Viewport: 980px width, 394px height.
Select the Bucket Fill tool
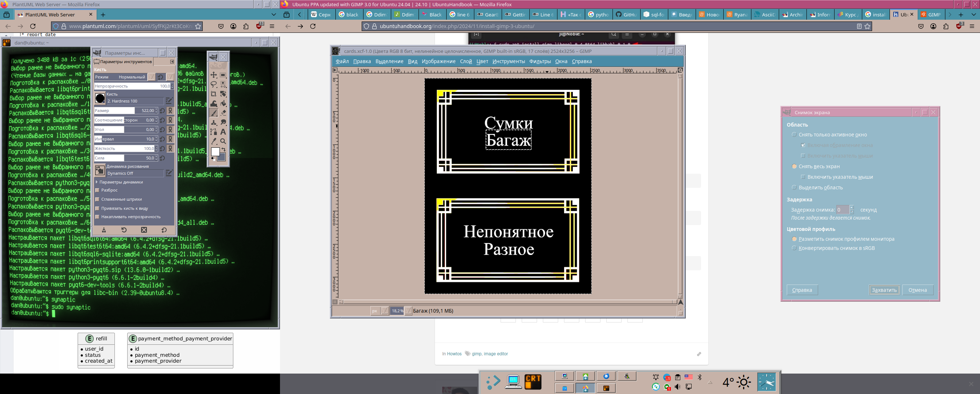pos(223,104)
